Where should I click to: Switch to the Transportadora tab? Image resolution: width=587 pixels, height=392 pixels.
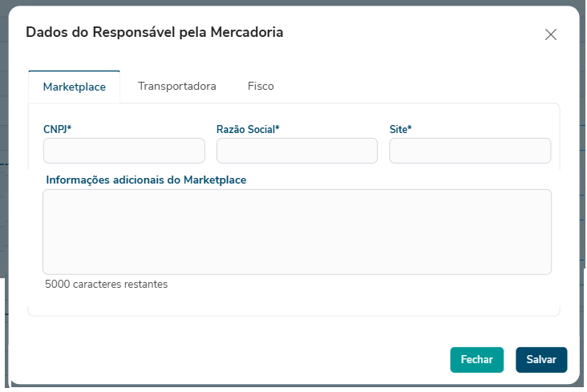click(176, 86)
